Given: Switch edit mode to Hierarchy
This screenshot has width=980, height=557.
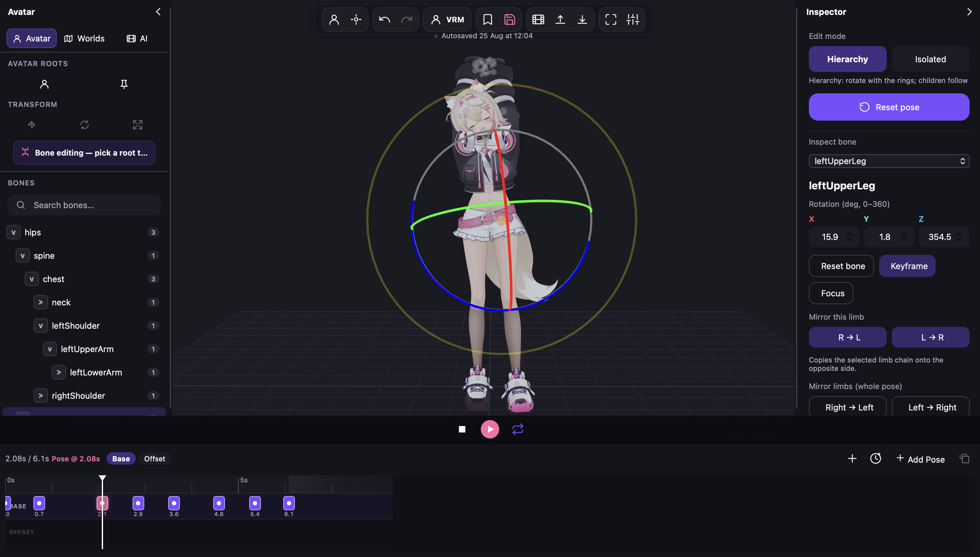Looking at the screenshot, I should [847, 59].
